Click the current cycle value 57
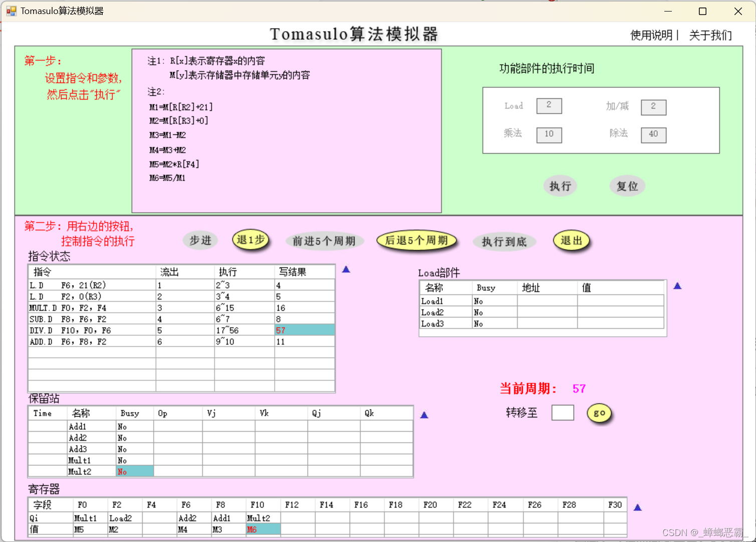 coord(579,389)
